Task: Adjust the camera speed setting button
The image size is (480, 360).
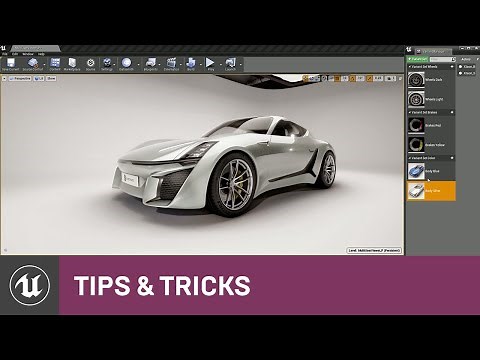Action: point(390,79)
